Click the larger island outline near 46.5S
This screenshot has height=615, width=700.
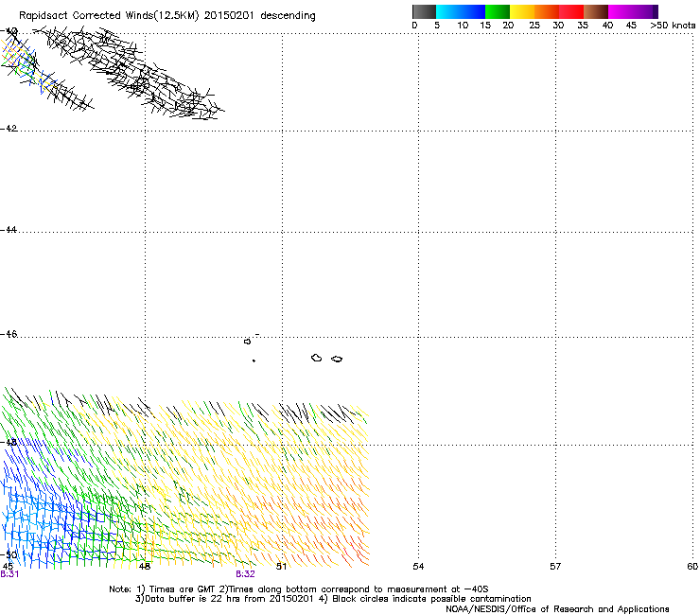[317, 358]
